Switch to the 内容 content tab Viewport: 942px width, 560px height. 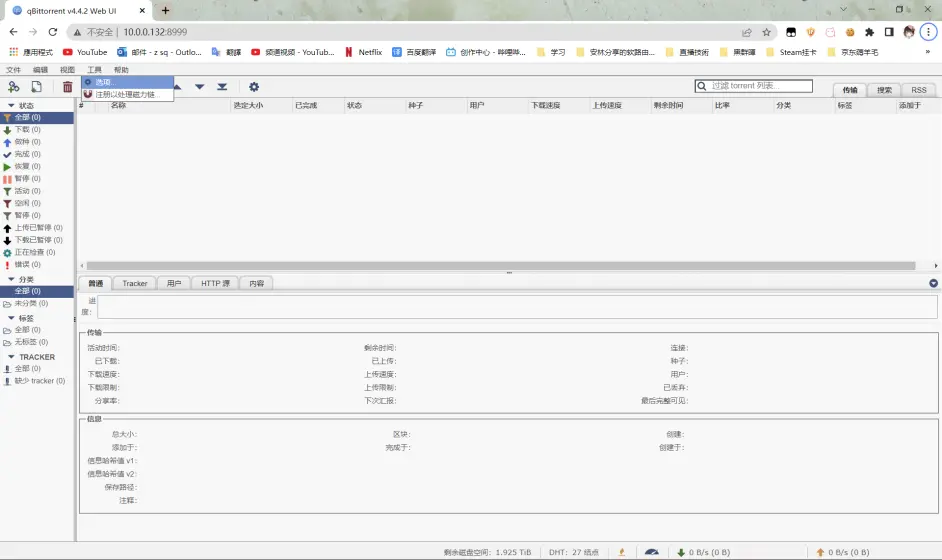click(x=257, y=284)
